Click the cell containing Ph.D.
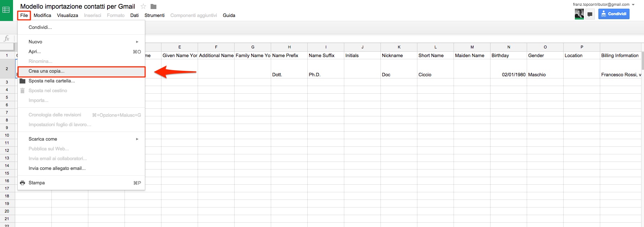 coord(326,69)
